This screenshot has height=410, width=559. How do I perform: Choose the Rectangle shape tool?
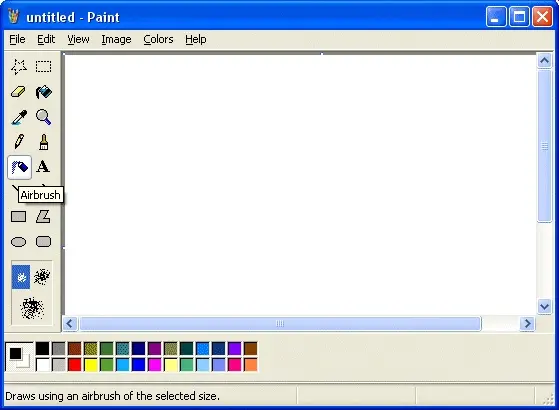click(x=19, y=216)
